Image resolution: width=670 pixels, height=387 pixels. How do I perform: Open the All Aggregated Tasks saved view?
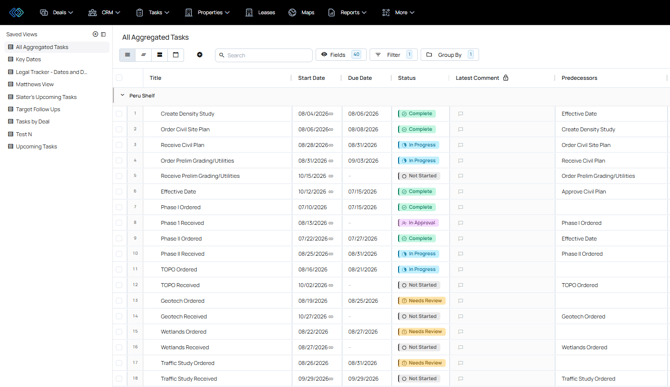pyautogui.click(x=57, y=47)
